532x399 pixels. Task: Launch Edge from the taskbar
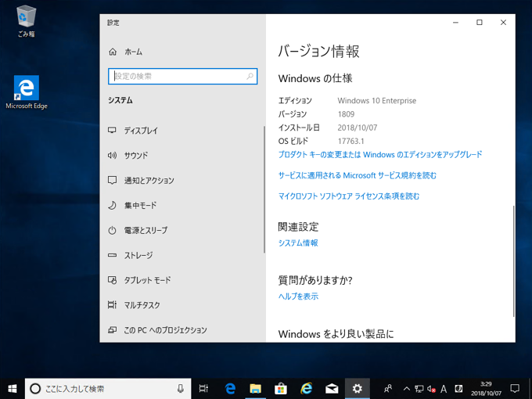click(x=230, y=389)
